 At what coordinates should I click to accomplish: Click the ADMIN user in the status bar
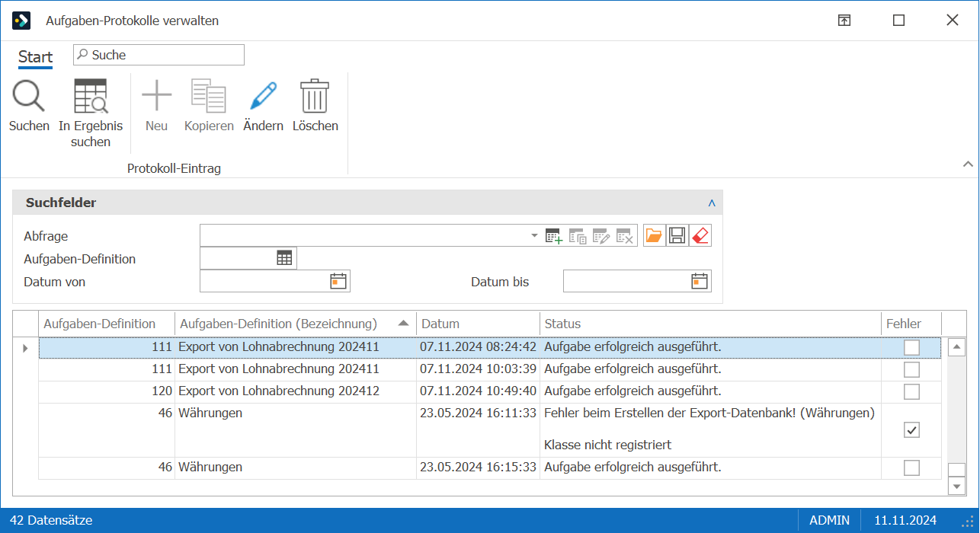(x=830, y=521)
